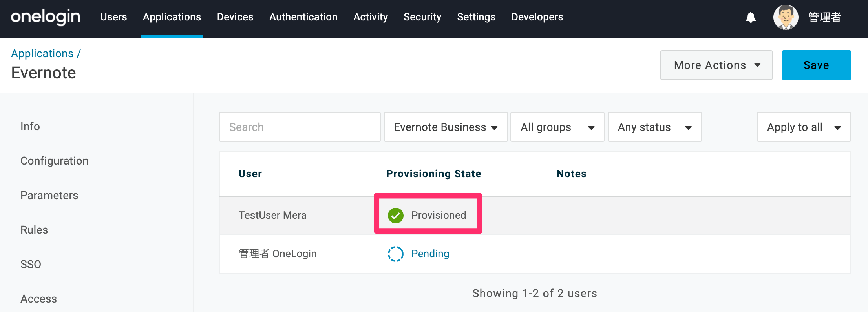Click the User column header
Image resolution: width=868 pixels, height=312 pixels.
coord(250,174)
